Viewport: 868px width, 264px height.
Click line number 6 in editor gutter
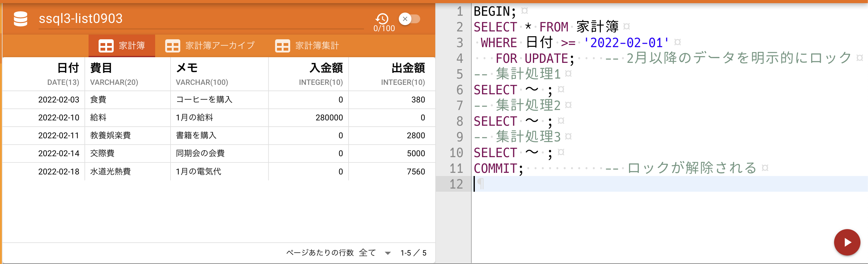click(x=460, y=90)
